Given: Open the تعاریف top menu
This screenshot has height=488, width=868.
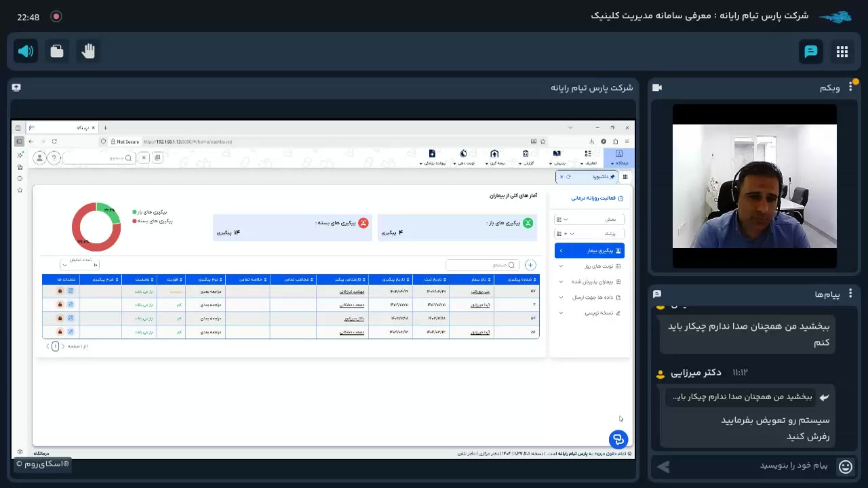Looking at the screenshot, I should click(x=588, y=158).
